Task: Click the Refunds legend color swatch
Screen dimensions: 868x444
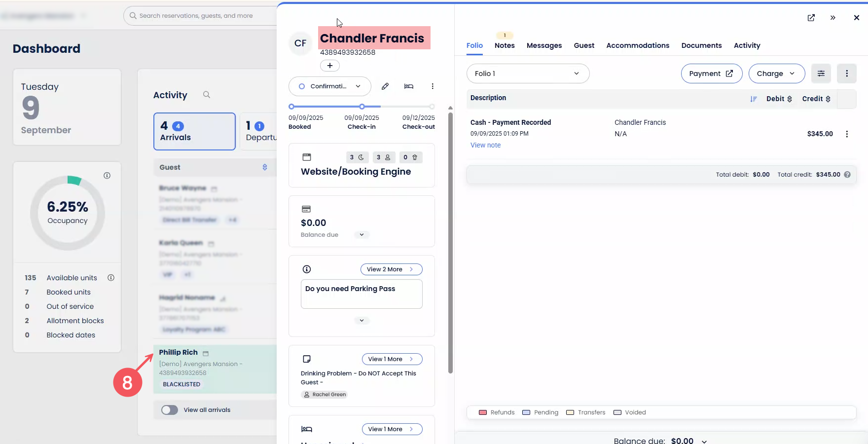Action: (483, 412)
